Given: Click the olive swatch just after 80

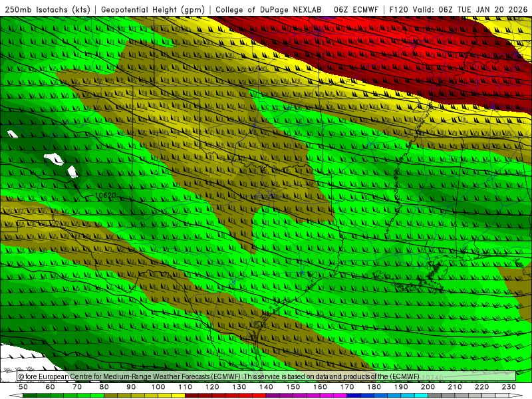Looking at the screenshot, I should click(110, 396).
